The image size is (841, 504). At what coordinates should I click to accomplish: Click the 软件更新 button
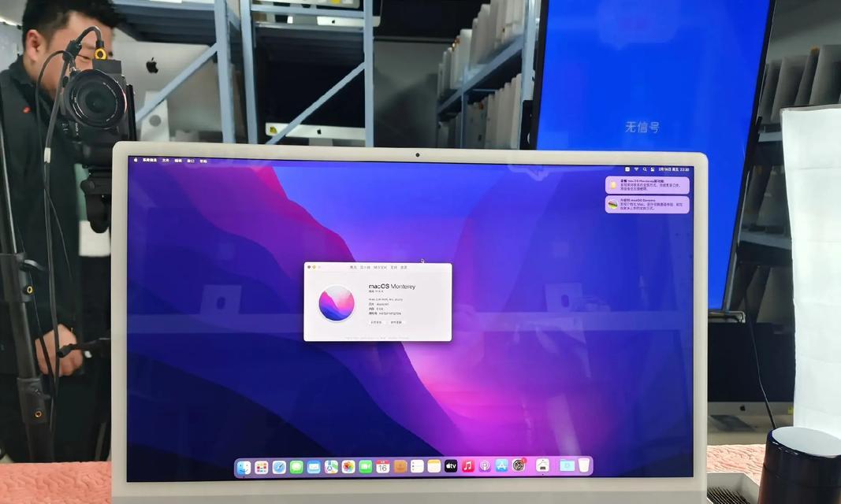coord(396,322)
